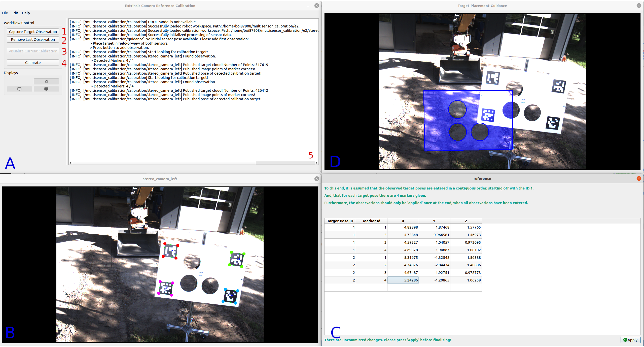The image size is (644, 347).
Task: Click the horizontal log scrollbar handle
Action: (x=164, y=163)
